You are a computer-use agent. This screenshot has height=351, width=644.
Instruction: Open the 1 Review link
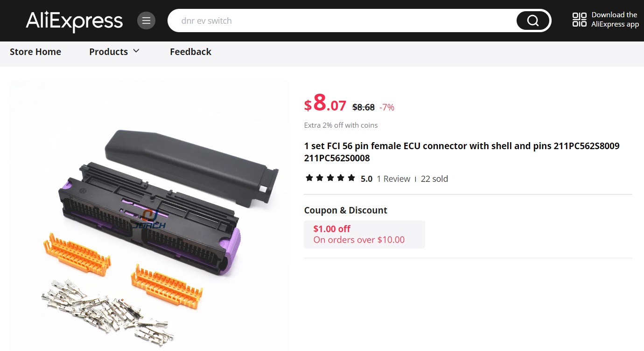tap(393, 179)
